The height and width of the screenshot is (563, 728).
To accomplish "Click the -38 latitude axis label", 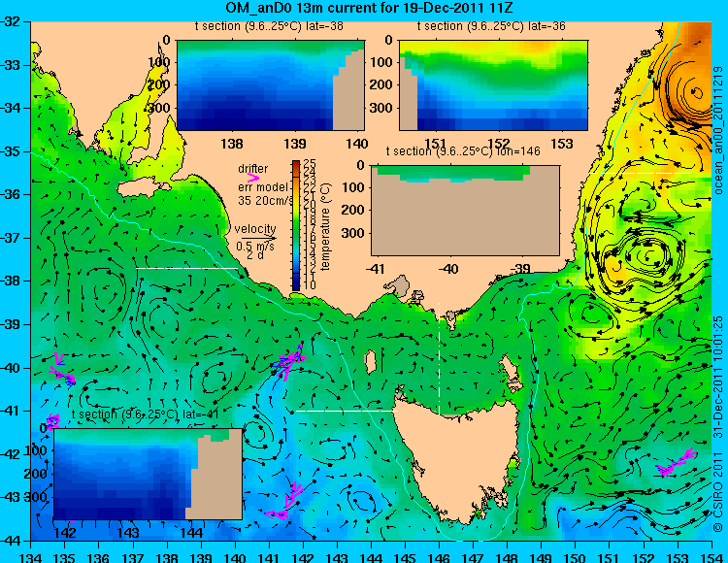I will (x=11, y=281).
